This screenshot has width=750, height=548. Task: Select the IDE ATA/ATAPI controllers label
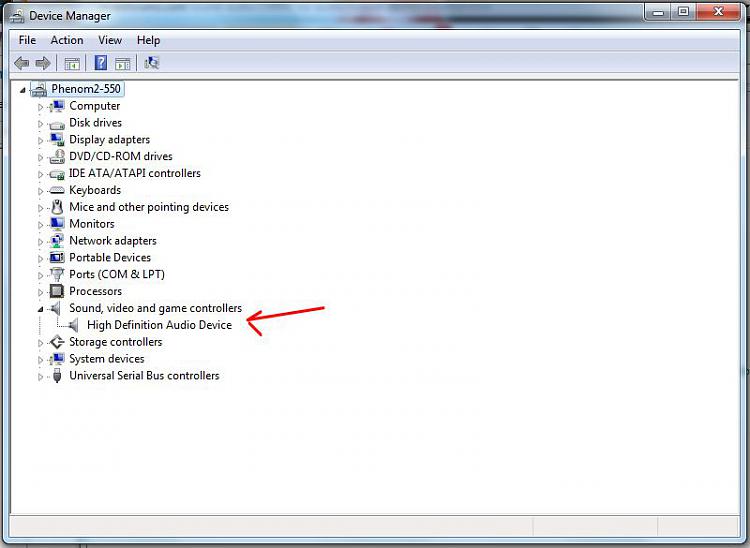click(x=135, y=173)
